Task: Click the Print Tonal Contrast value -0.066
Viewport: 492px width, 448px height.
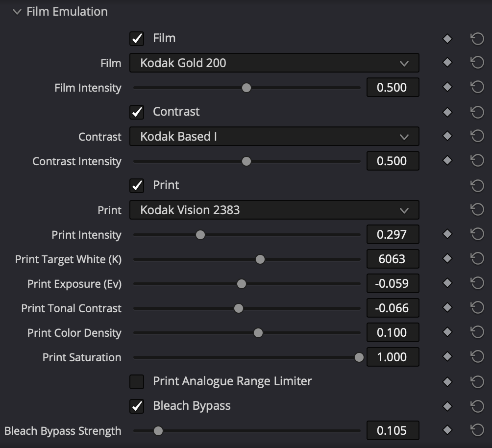Action: (393, 308)
